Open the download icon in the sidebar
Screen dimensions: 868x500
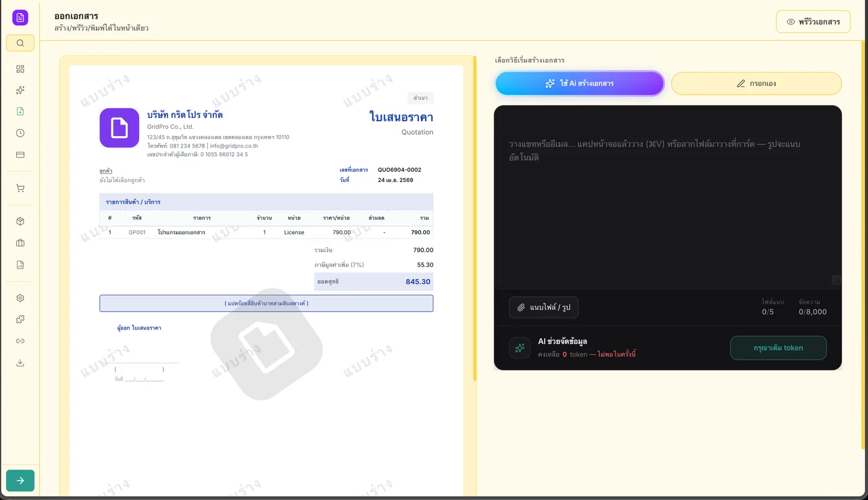20,362
